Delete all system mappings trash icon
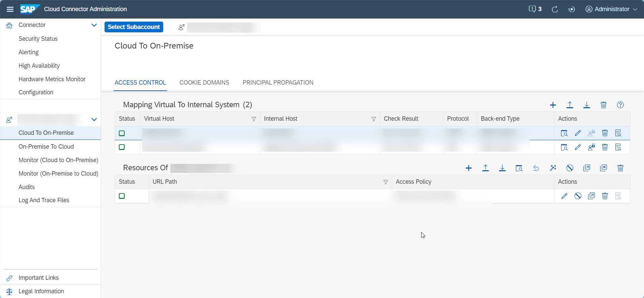Image resolution: width=644 pixels, height=298 pixels. click(x=604, y=105)
